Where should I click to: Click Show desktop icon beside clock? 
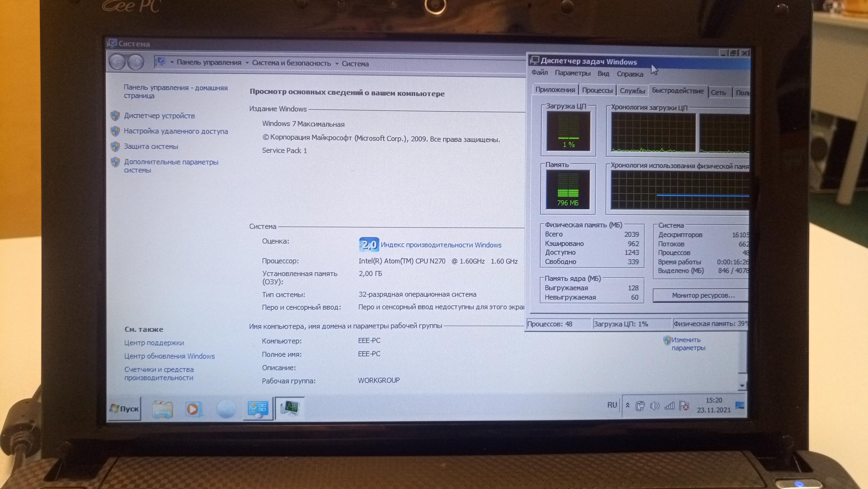click(x=740, y=405)
